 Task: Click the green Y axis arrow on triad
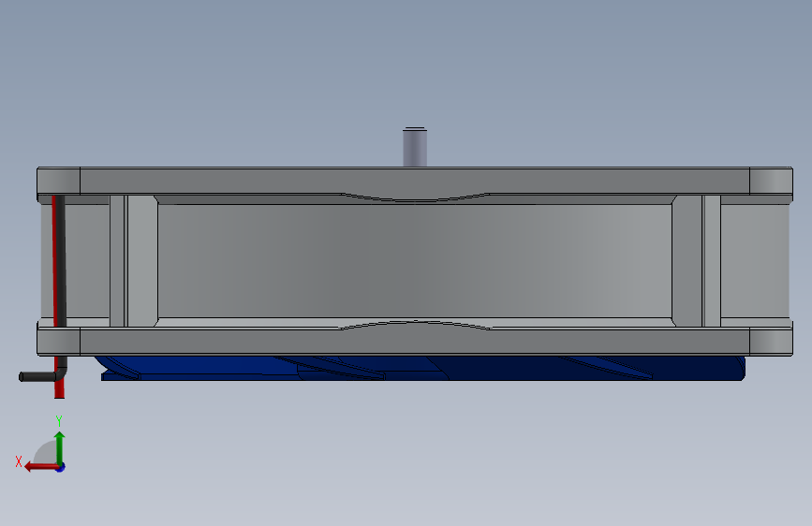pyautogui.click(x=60, y=447)
